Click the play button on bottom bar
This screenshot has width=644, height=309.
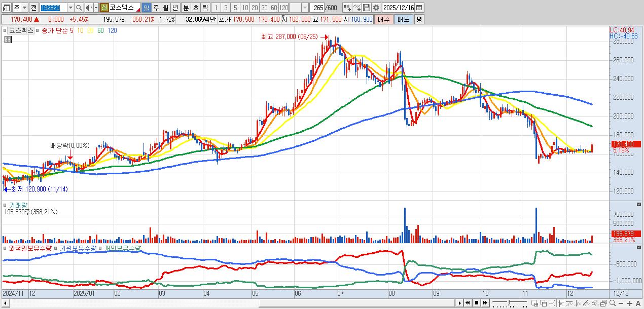(460, 303)
